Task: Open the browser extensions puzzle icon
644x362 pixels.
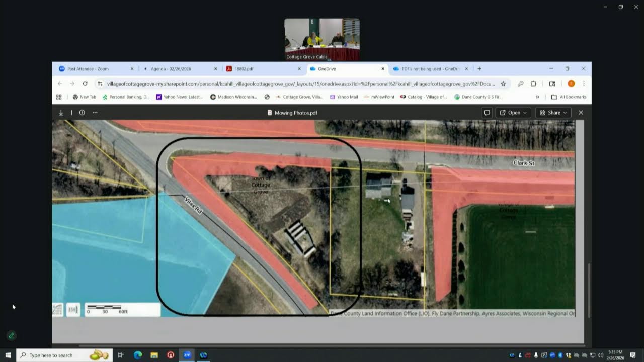Action: click(533, 84)
